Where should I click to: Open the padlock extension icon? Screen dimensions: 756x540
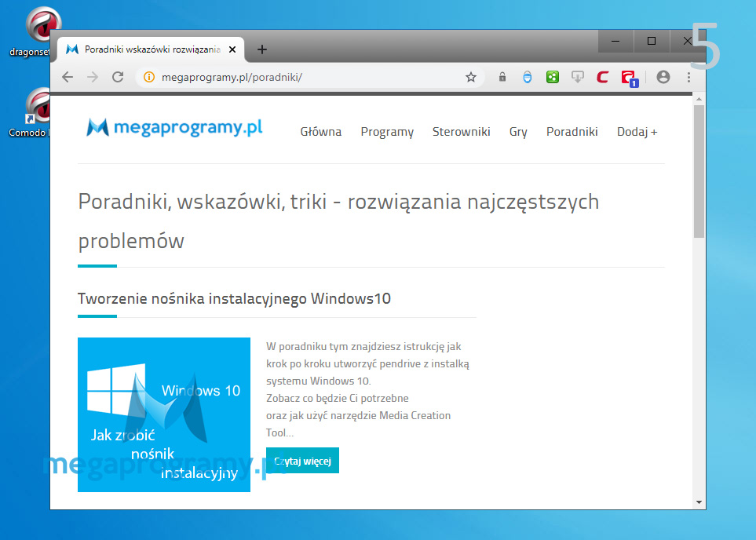[x=502, y=77]
